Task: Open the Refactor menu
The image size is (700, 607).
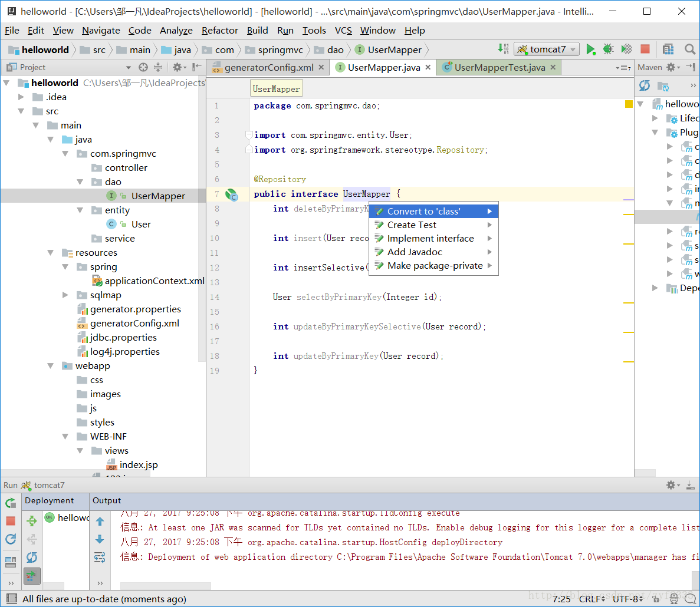Action: tap(219, 30)
